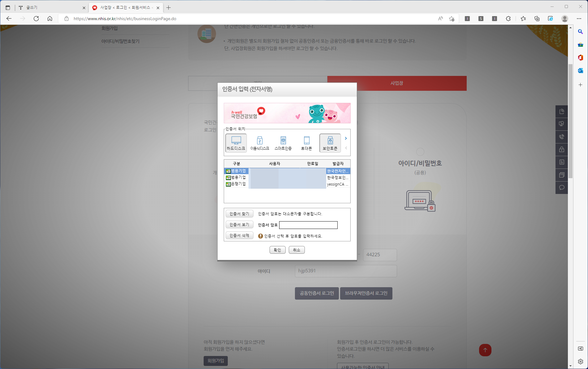
Task: Open Edge Internet Explorer mode icon
Action: click(551, 19)
